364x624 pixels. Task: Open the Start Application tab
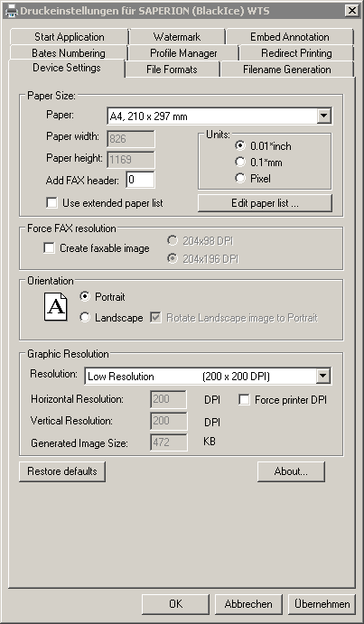pos(70,37)
